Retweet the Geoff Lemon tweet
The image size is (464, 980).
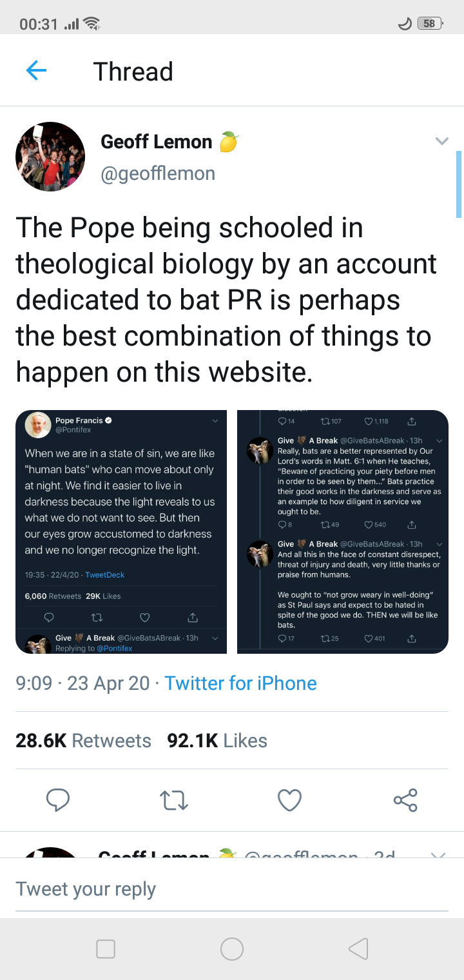173,800
